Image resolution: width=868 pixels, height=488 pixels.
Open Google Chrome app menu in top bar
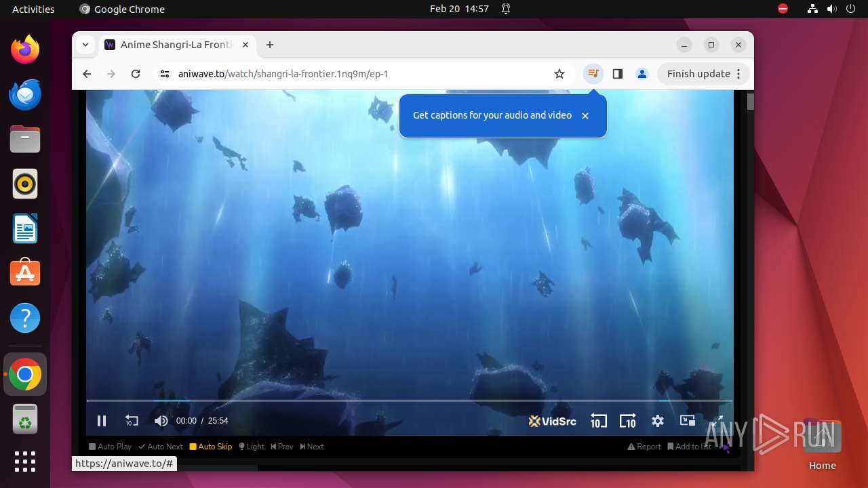coord(122,9)
